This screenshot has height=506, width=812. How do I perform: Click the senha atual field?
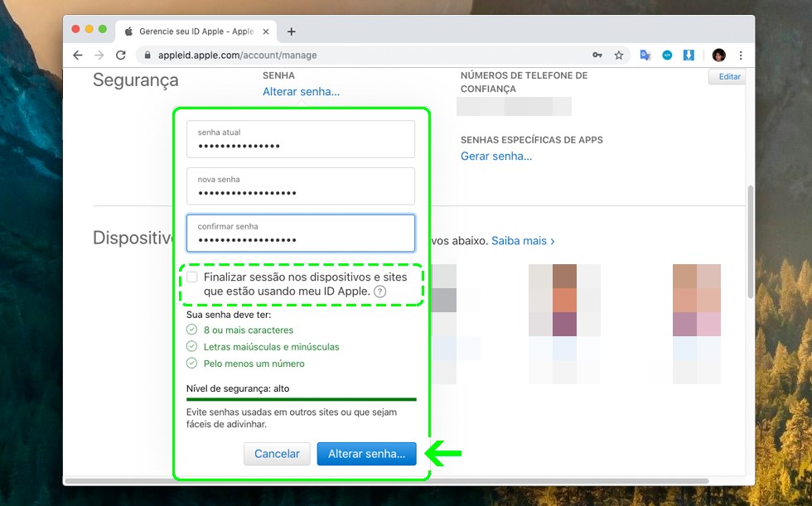300,139
